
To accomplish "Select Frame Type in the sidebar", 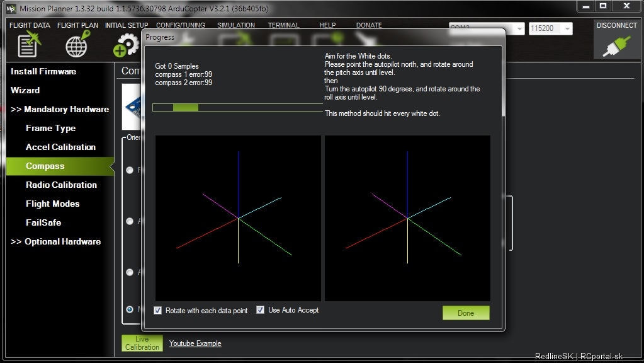I will click(x=50, y=129).
